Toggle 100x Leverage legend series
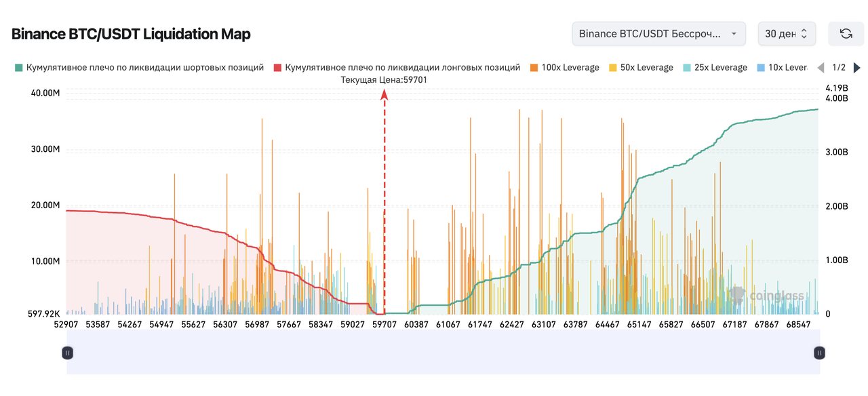This screenshot has width=868, height=396. tap(564, 68)
